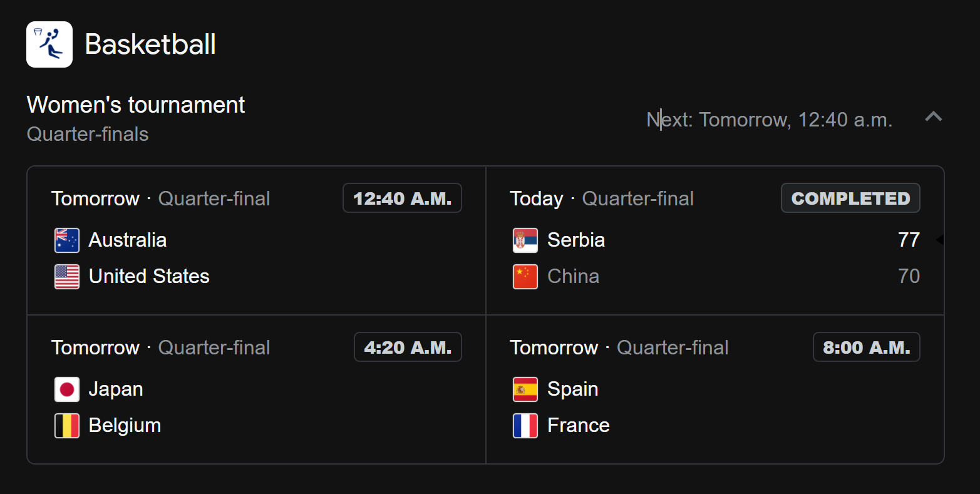Click the China flag icon
980x494 pixels.
click(525, 277)
